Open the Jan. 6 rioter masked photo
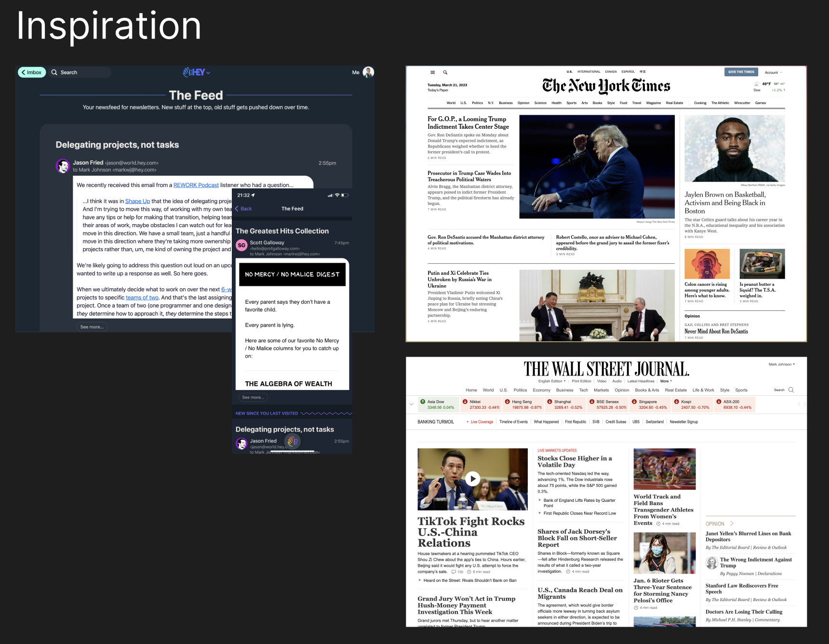Screen dimensions: 829x644 coord(665,553)
